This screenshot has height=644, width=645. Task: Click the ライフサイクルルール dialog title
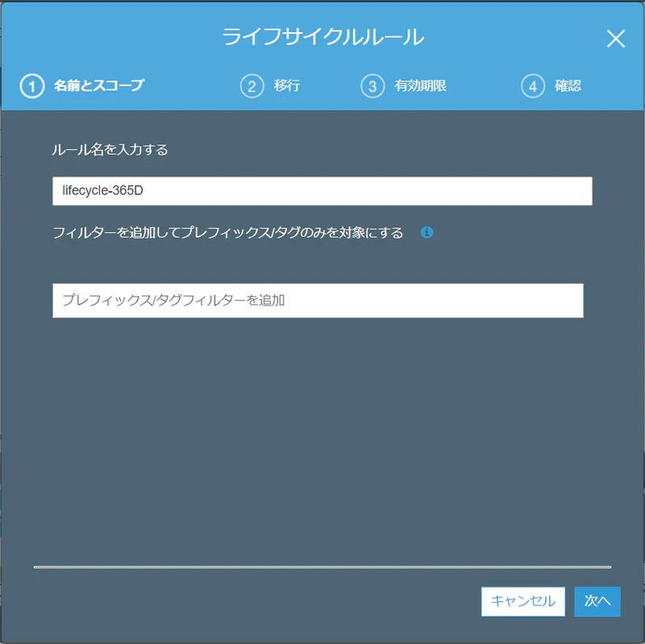click(323, 37)
